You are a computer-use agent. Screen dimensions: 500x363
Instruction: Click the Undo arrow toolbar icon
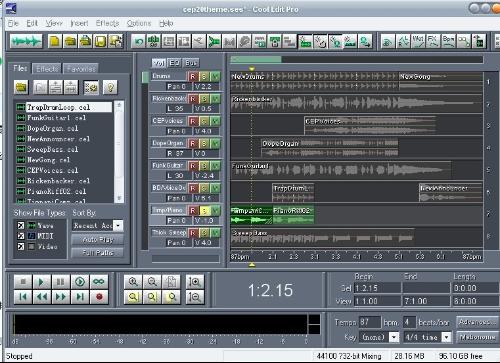click(138, 42)
